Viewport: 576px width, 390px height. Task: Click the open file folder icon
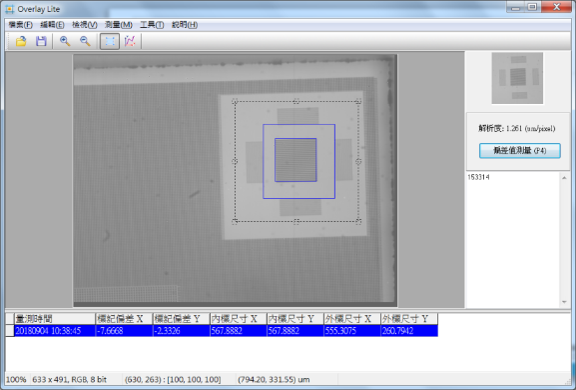21,41
